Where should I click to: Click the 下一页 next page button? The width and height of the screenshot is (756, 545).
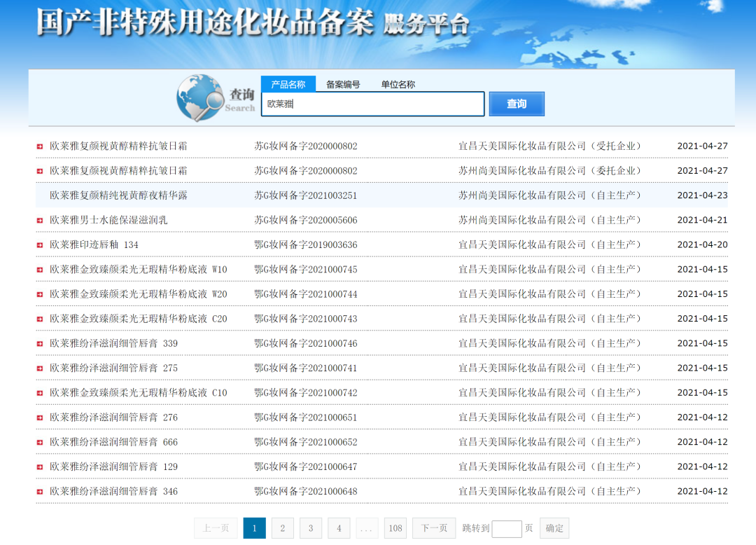434,528
